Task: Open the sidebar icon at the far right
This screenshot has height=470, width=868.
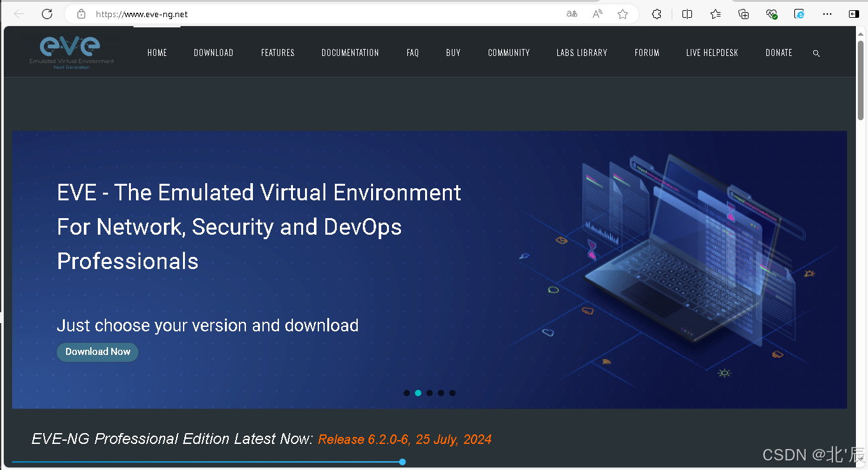Action: click(854, 13)
